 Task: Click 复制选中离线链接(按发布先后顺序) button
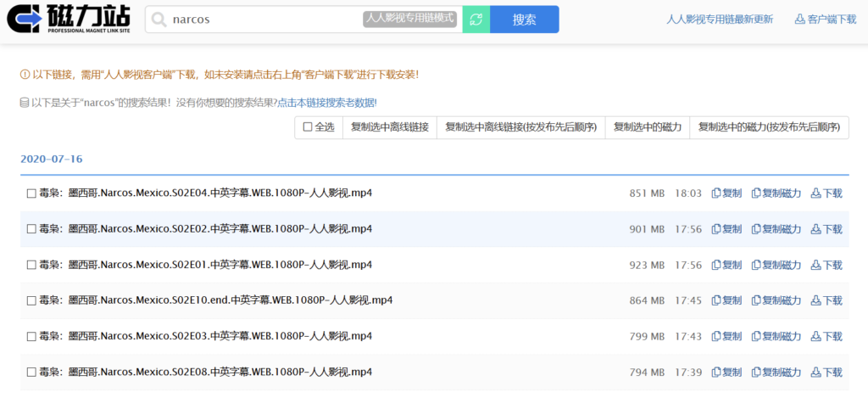521,127
